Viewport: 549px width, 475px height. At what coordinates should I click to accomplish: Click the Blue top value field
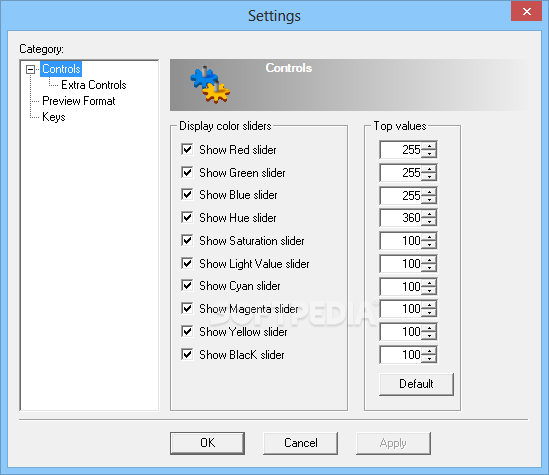[x=401, y=195]
